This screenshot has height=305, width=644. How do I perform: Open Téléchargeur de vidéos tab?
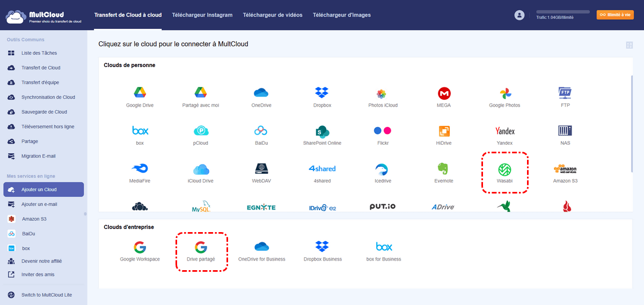click(273, 15)
